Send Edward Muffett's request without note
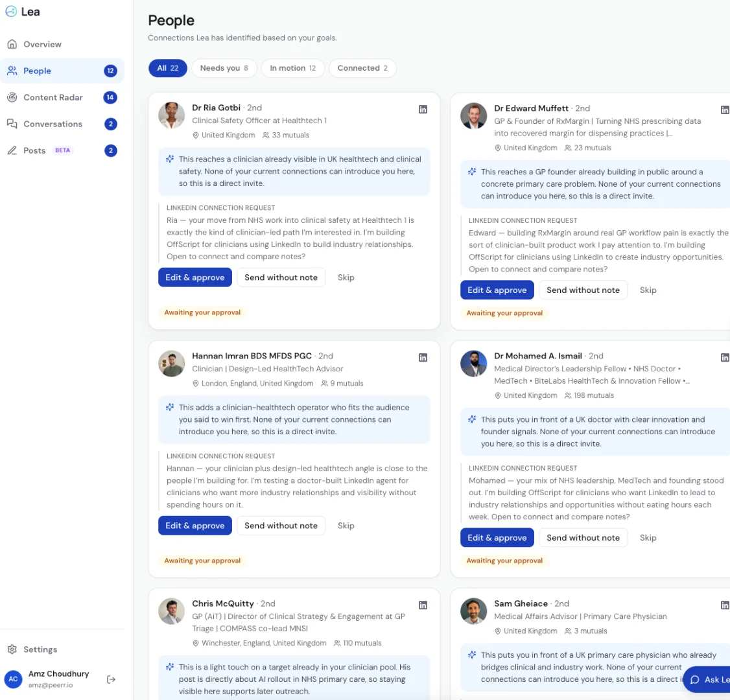 (583, 290)
